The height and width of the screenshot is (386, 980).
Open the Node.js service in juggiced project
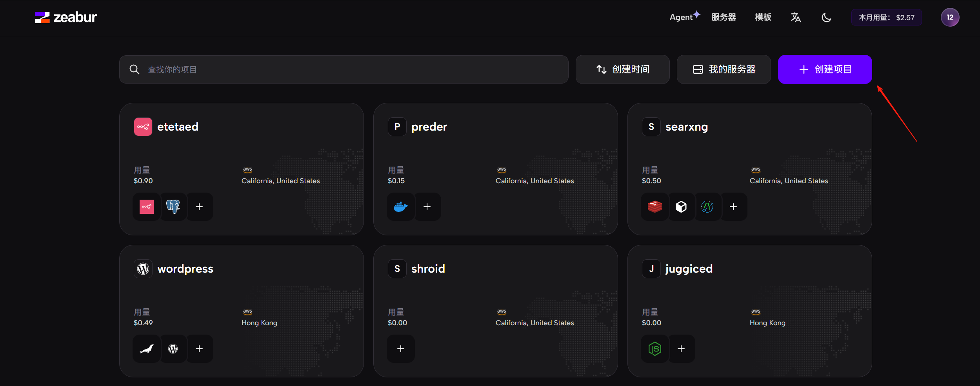pyautogui.click(x=655, y=349)
